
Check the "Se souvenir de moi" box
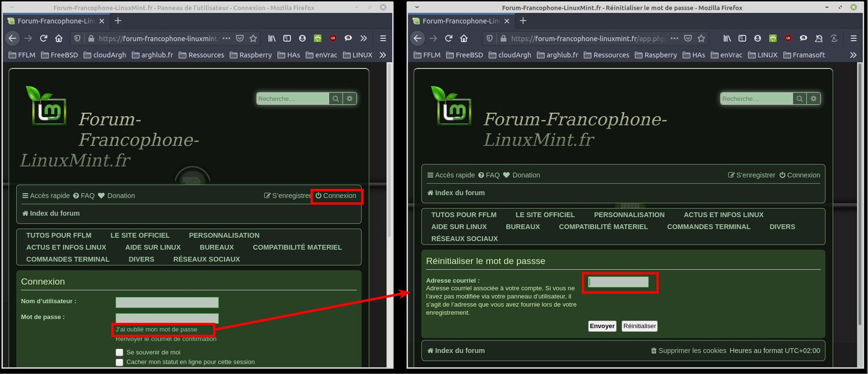(x=119, y=352)
